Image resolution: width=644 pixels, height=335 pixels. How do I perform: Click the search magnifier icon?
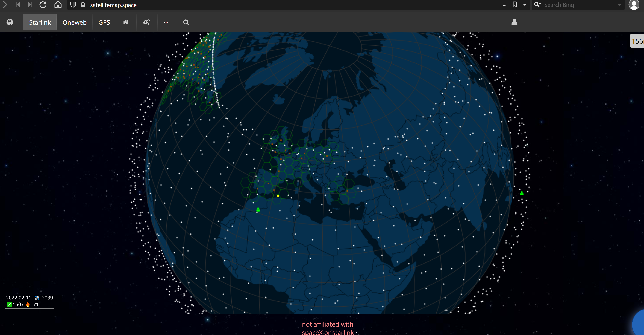tap(186, 22)
